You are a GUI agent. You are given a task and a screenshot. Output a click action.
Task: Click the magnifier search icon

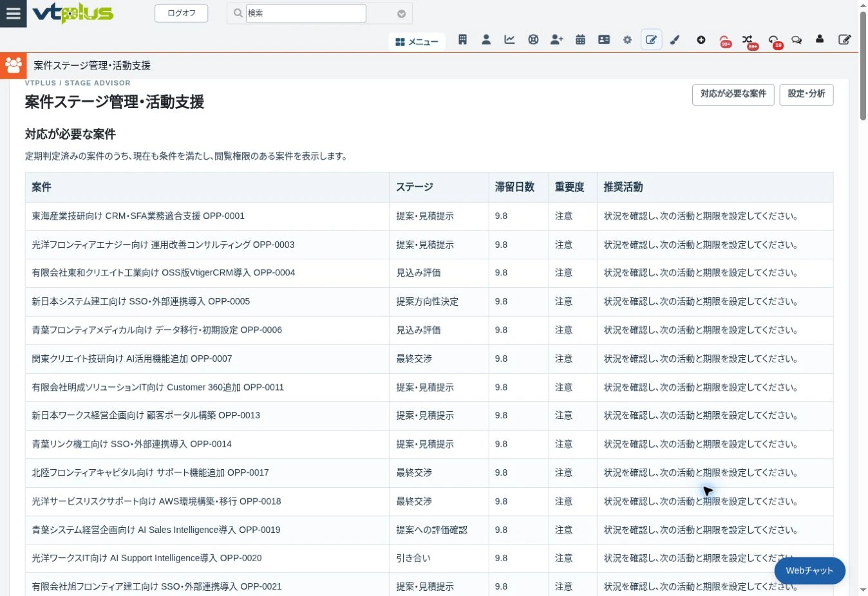point(238,13)
